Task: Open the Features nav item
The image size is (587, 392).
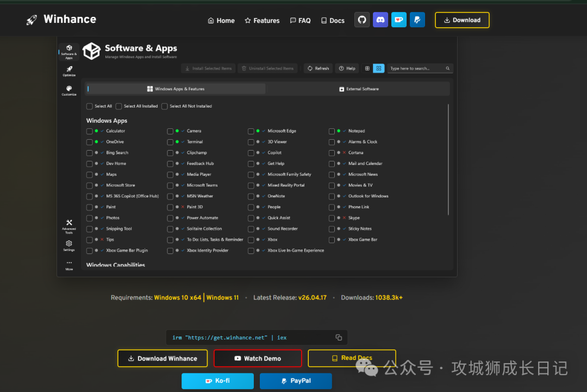Action: [262, 20]
